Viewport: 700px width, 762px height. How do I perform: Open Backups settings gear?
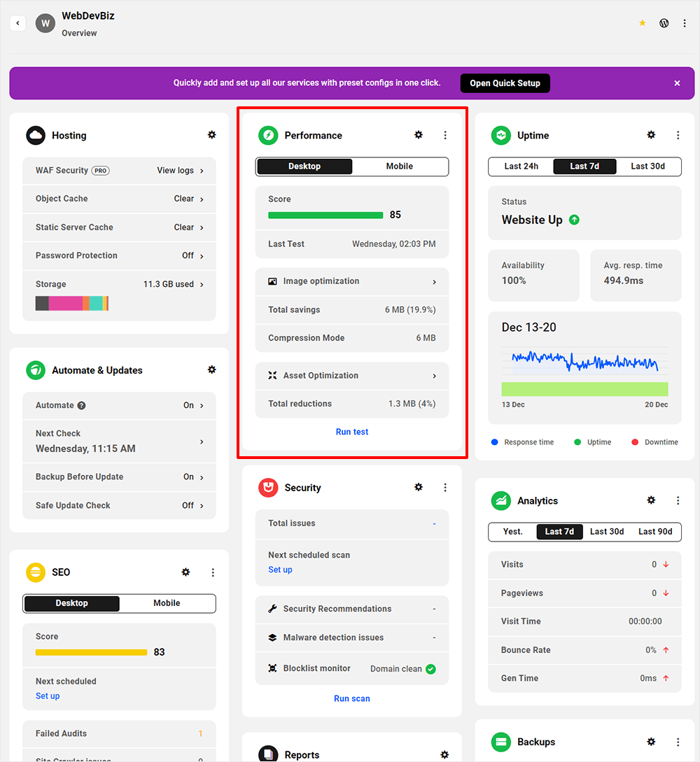[x=652, y=742]
